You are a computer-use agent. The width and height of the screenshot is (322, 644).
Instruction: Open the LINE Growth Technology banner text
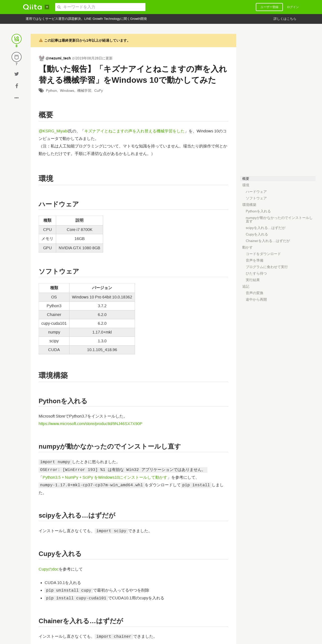[86, 19]
